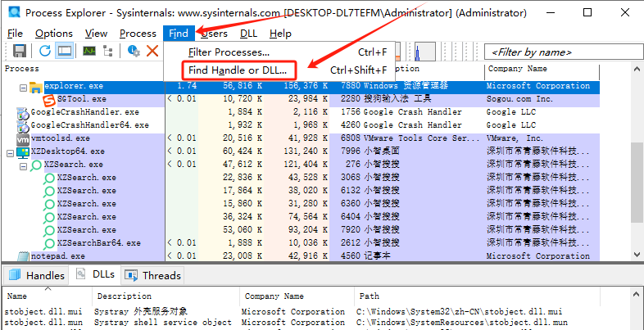
Task: Open the Process menu
Action: pos(138,34)
